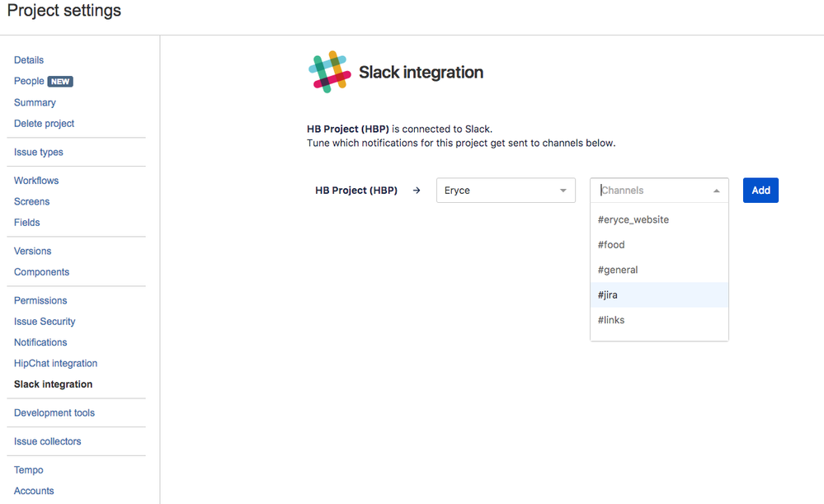Open Accounts in sidebar

point(34,491)
